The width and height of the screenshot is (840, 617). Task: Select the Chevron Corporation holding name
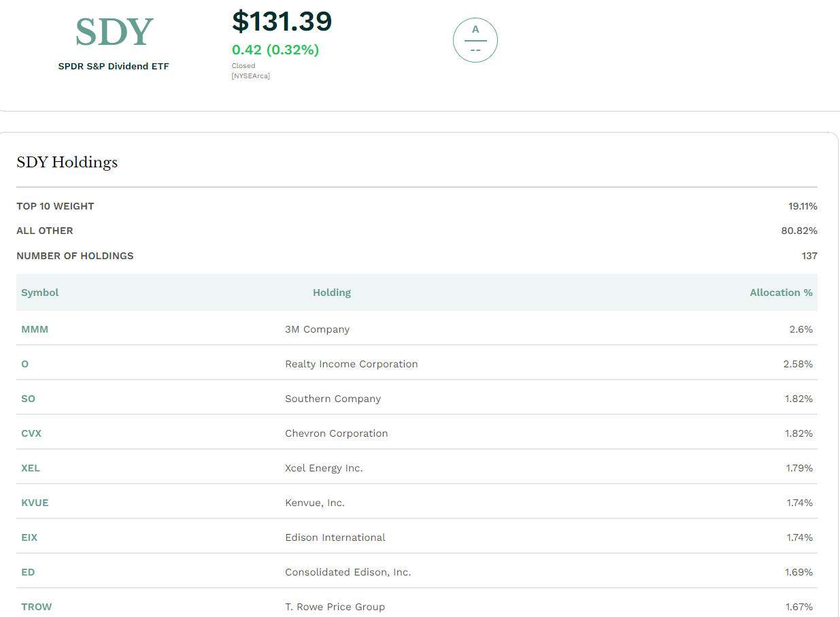tap(337, 433)
